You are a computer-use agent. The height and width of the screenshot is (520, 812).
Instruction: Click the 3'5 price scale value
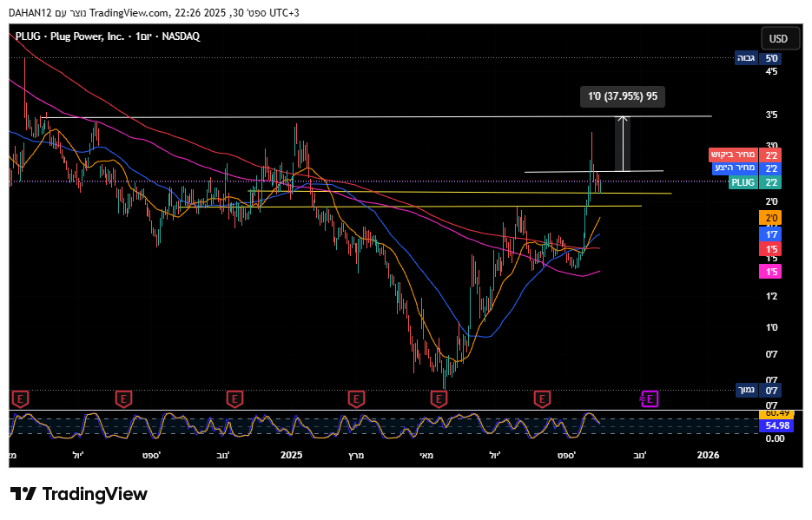coord(771,115)
